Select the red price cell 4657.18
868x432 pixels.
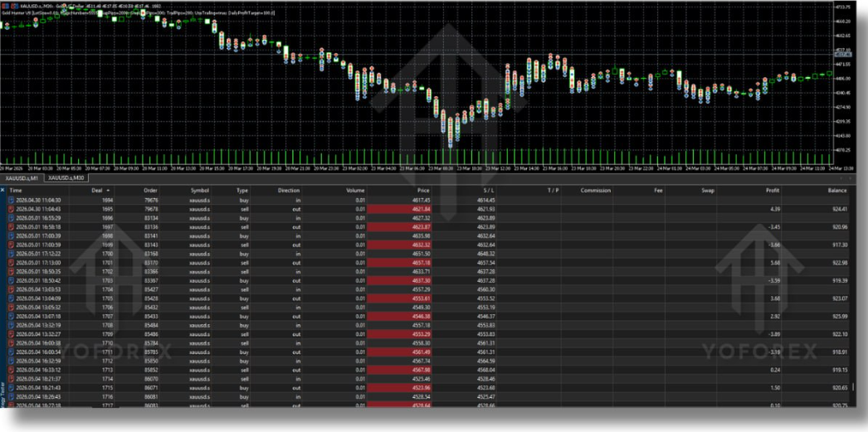399,263
